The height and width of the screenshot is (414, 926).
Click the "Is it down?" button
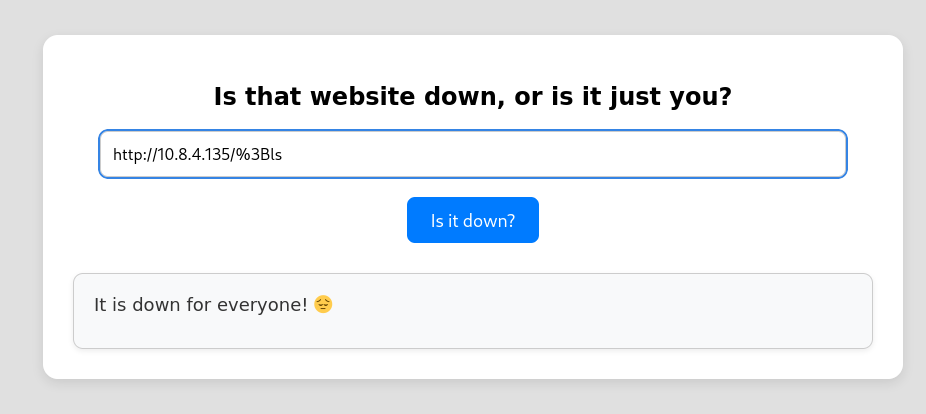pos(472,220)
